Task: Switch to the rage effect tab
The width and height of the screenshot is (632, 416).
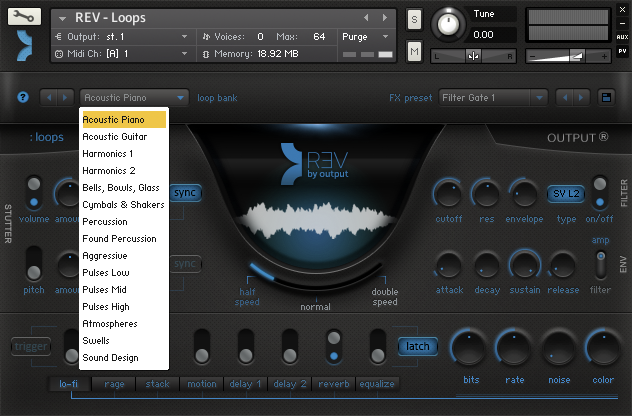Action: pyautogui.click(x=114, y=384)
